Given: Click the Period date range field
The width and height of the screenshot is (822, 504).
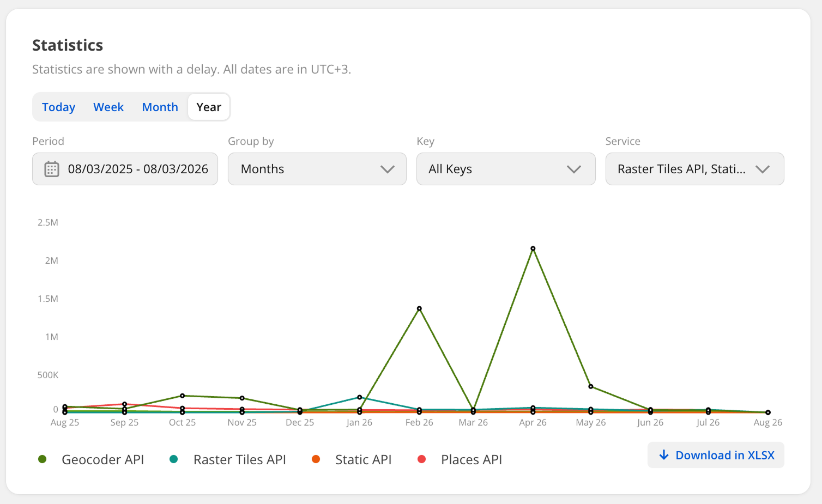Looking at the screenshot, I should click(x=125, y=169).
